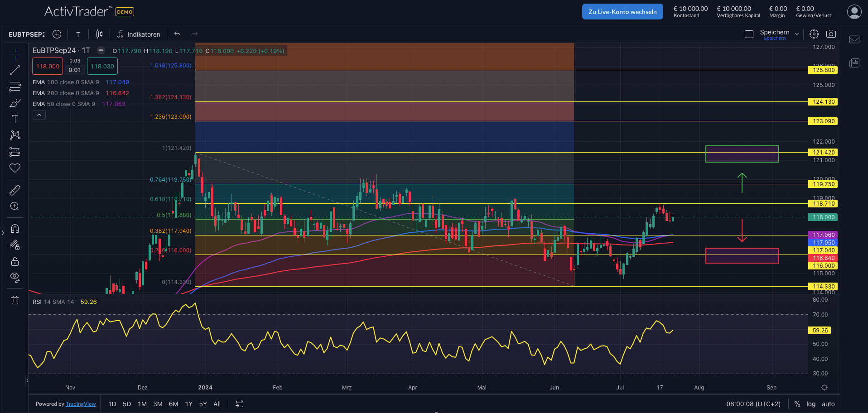Take a chart snapshot with camera icon

831,34
